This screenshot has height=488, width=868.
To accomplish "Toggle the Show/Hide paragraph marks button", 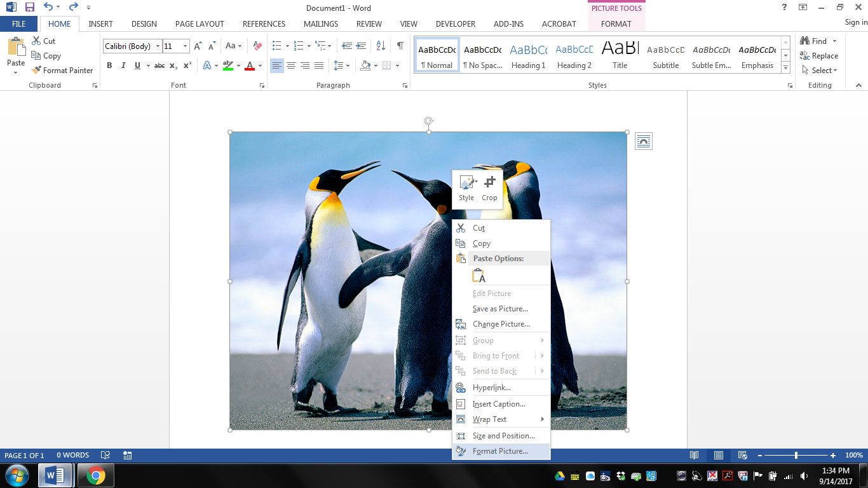I will click(x=399, y=46).
